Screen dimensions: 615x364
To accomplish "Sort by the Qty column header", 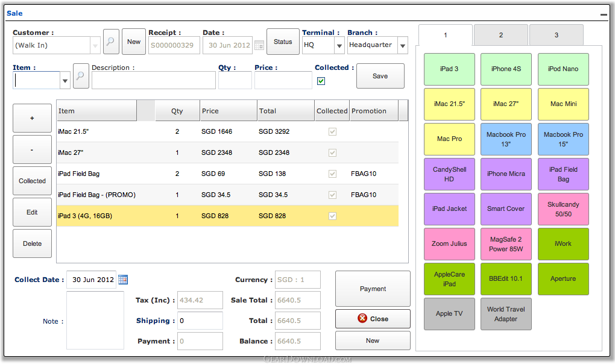I will [177, 111].
